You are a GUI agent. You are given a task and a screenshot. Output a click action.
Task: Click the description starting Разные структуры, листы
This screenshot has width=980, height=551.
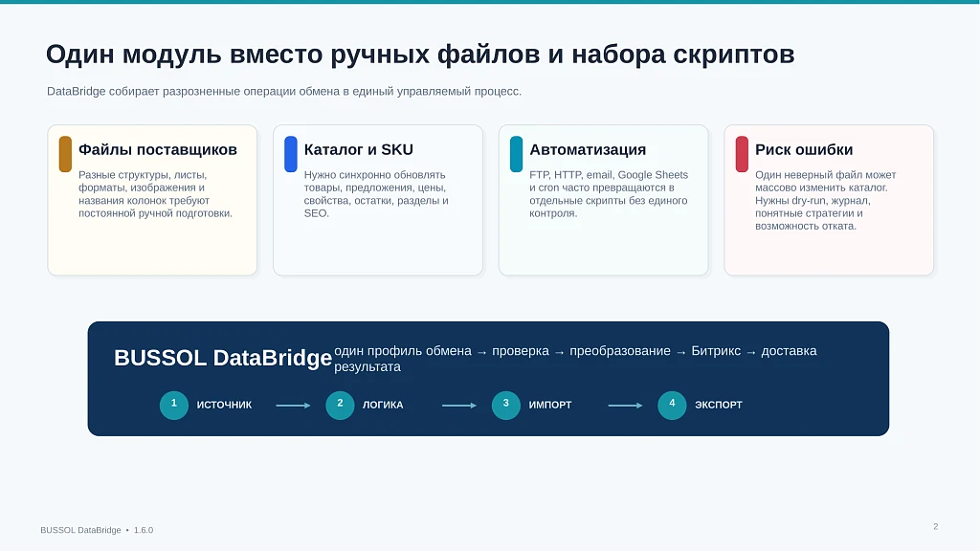[155, 194]
